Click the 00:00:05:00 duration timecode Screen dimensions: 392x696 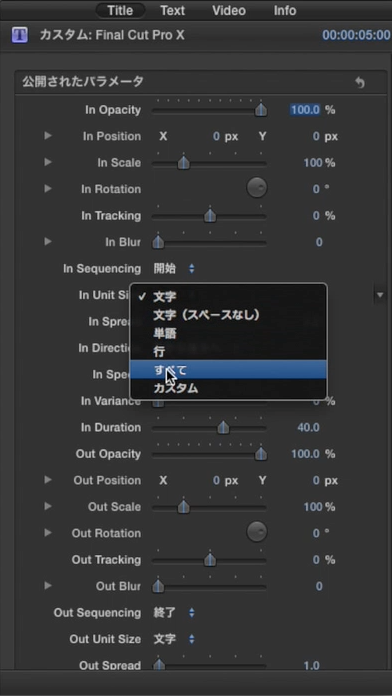356,35
